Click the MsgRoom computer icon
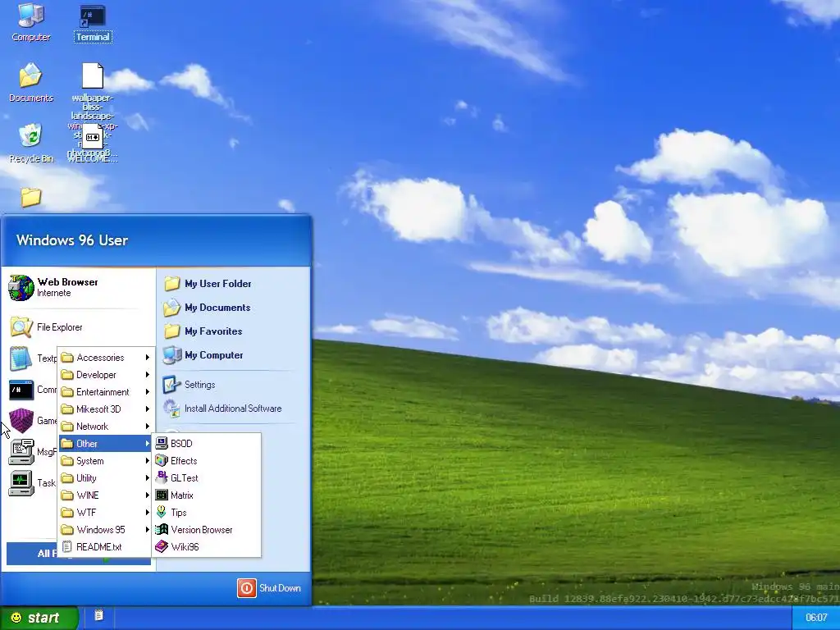840x630 pixels. 21,452
